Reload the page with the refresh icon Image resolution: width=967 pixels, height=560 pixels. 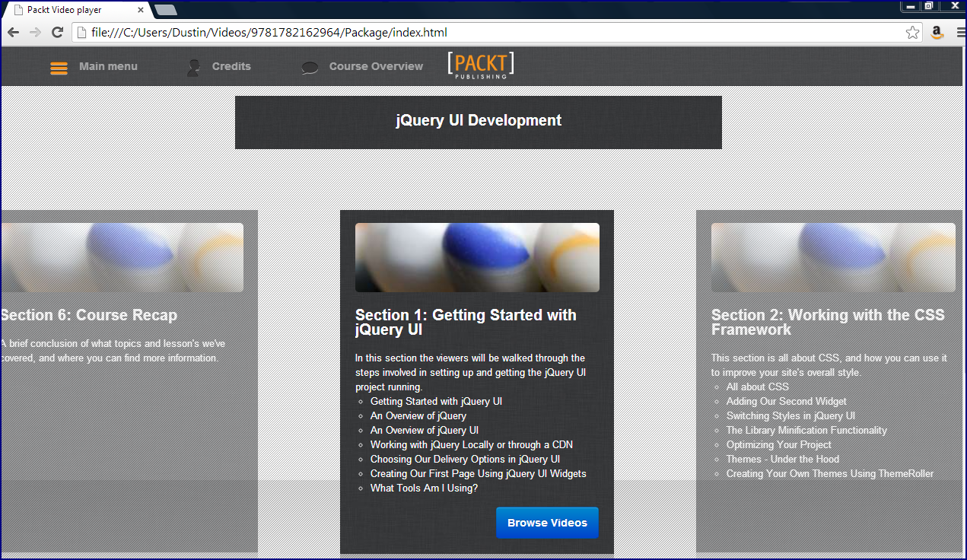(x=57, y=32)
